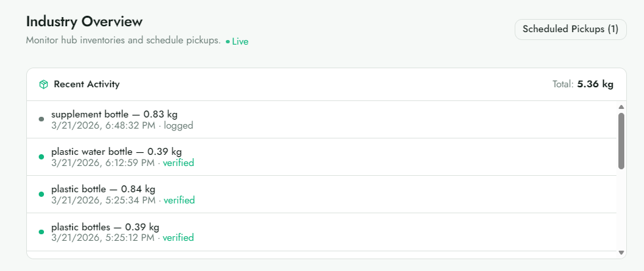
Task: Click the activity list scrollbar thumb
Action: pyautogui.click(x=621, y=141)
